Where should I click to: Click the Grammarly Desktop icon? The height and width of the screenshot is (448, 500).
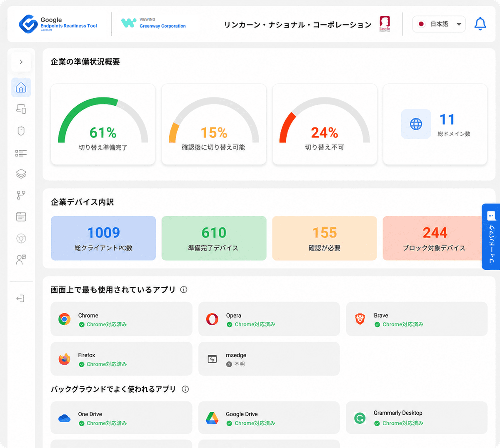click(360, 418)
